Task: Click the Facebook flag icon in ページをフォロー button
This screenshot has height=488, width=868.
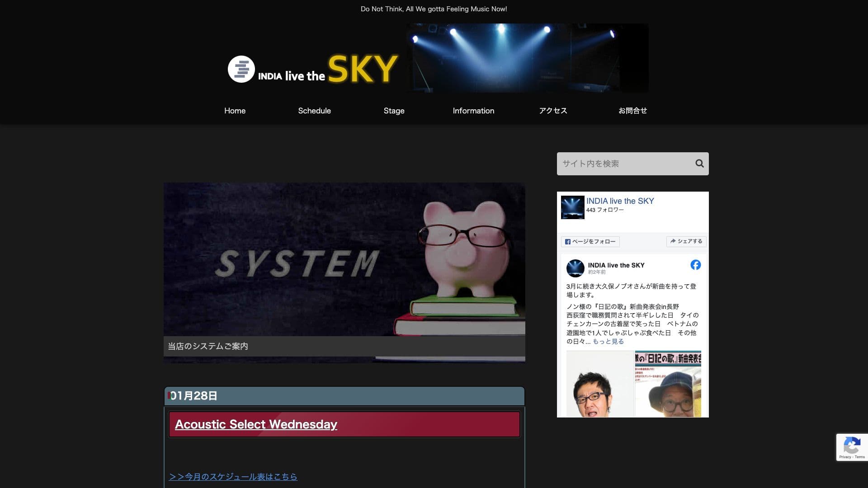Action: tap(568, 242)
